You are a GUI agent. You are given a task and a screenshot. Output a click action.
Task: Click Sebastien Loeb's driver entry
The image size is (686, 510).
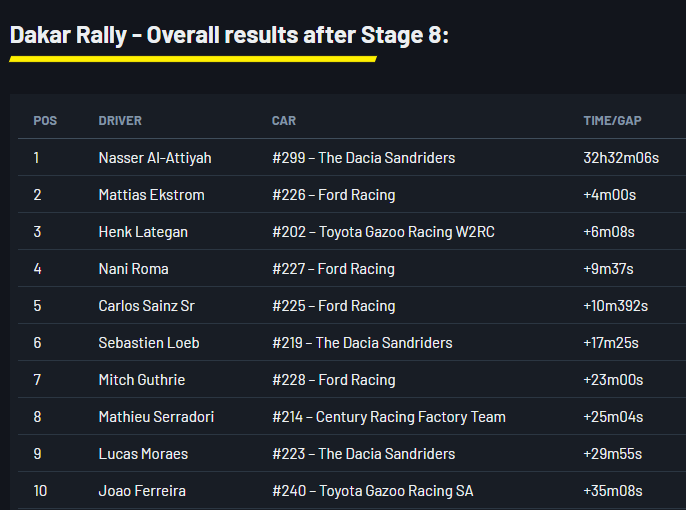pos(149,343)
